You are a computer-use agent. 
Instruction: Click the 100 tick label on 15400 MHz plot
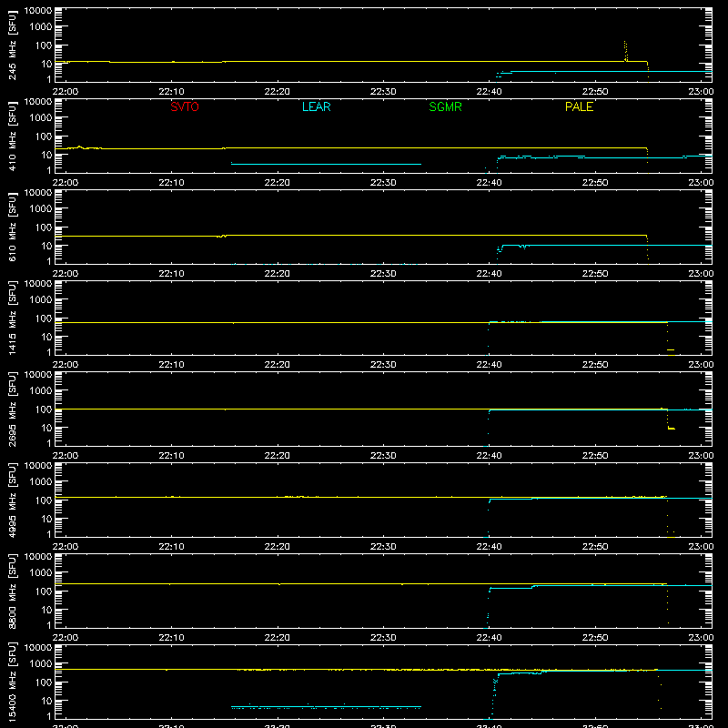44,682
